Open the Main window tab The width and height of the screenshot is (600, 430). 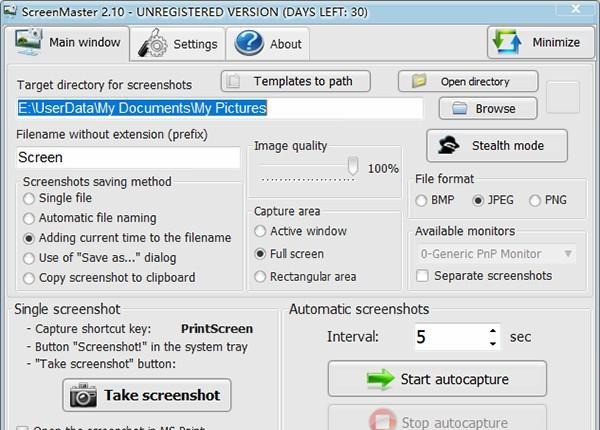pos(67,43)
